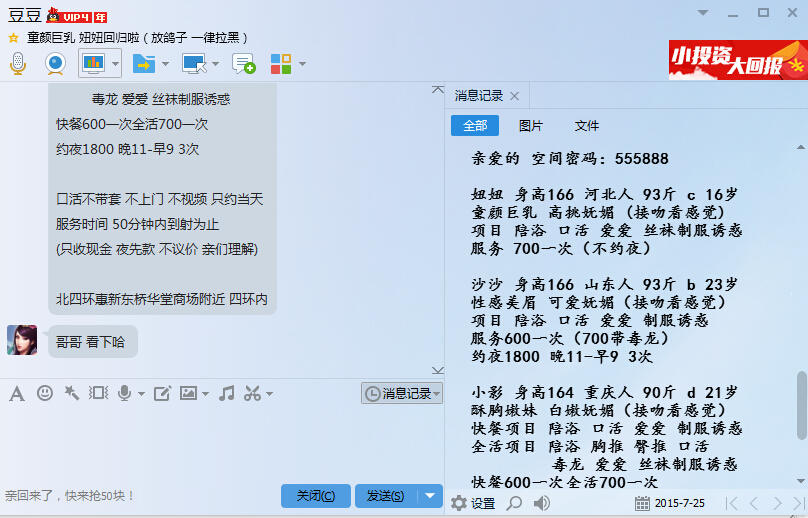The width and height of the screenshot is (808, 518).
Task: Click the music note icon
Action: [227, 393]
